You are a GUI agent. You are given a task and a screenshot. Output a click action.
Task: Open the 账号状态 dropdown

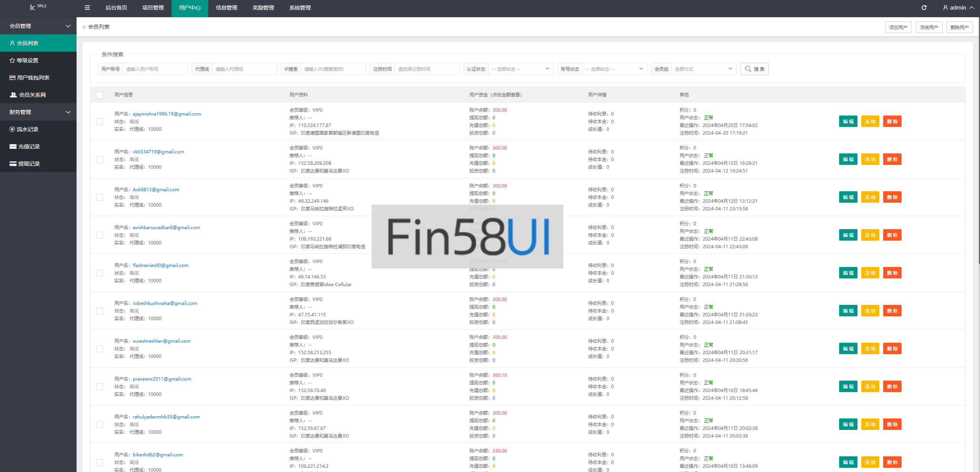[614, 69]
